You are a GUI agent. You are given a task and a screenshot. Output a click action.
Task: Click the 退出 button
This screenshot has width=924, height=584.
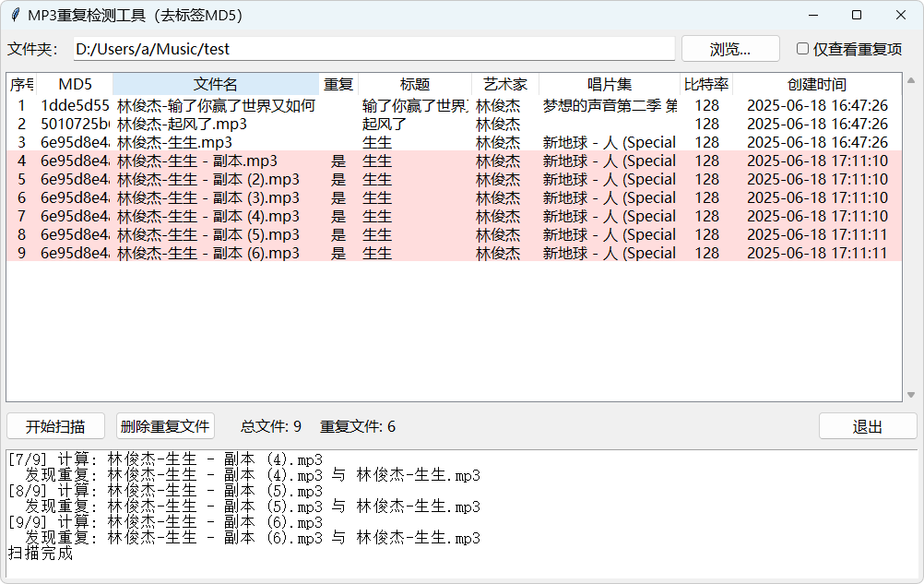pos(868,426)
